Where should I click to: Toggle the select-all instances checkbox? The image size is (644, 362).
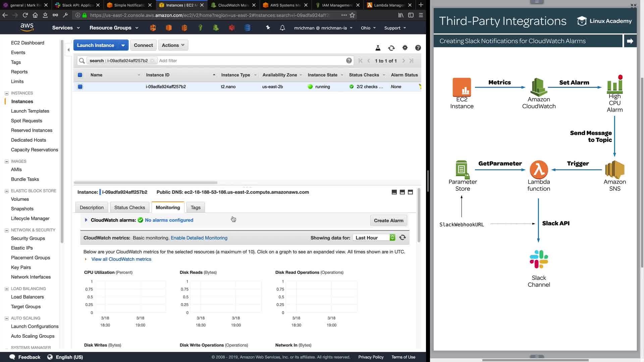(80, 75)
